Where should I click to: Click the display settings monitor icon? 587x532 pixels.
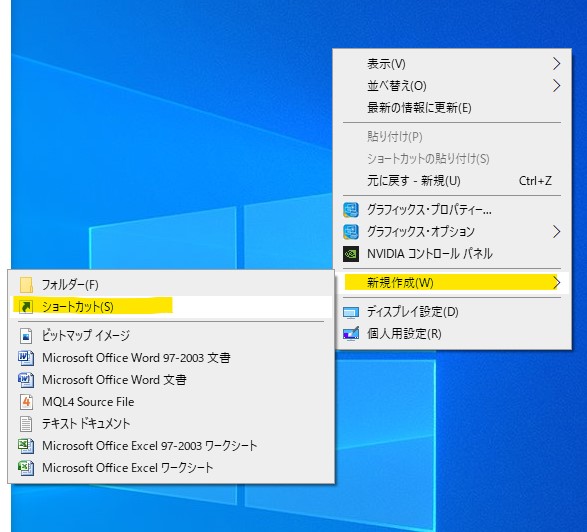[351, 312]
